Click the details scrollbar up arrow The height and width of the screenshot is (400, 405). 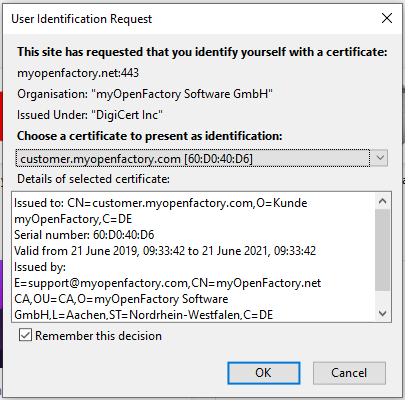382,201
